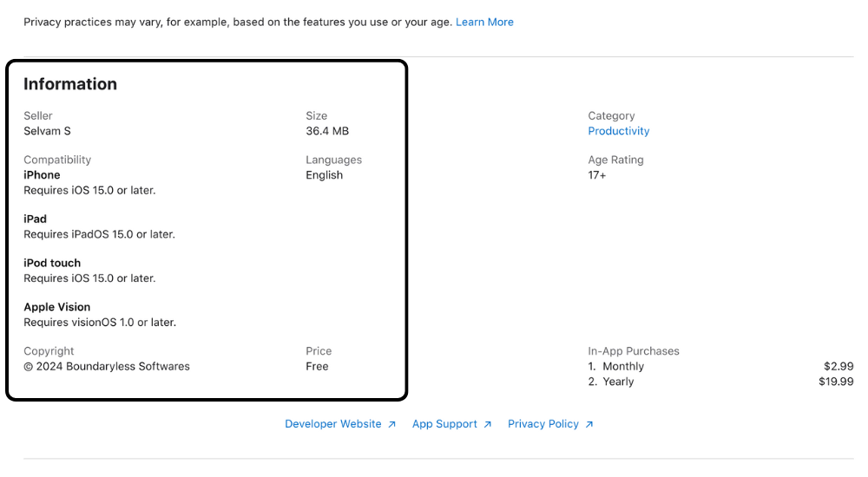Open the App Support link
868x477 pixels.
pos(444,424)
